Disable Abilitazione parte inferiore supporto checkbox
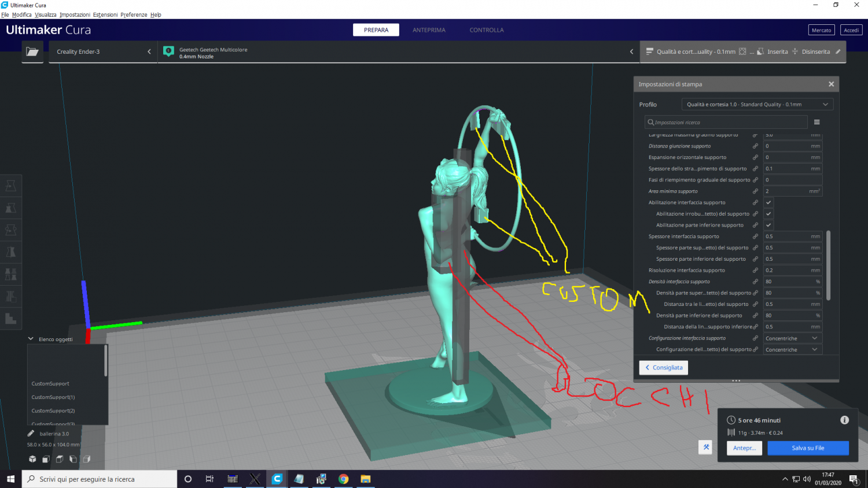The image size is (868, 488). tap(768, 225)
